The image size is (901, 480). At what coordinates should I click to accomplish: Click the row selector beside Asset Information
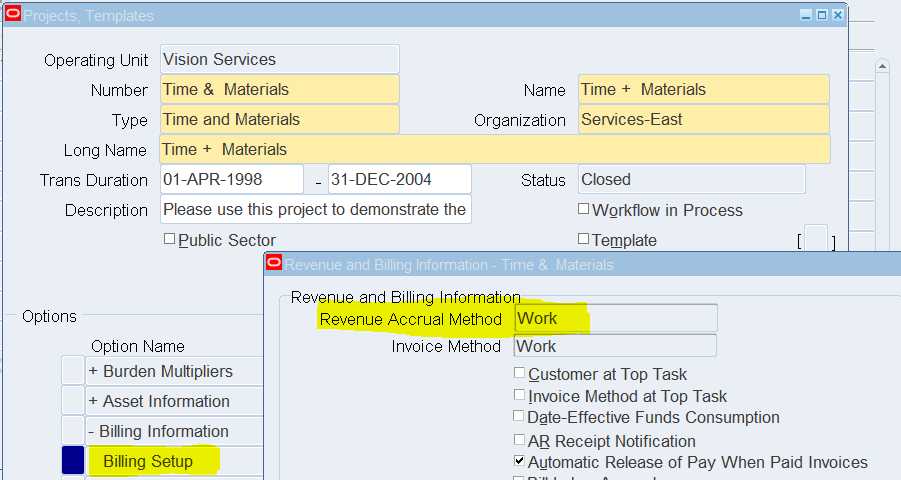[x=73, y=401]
